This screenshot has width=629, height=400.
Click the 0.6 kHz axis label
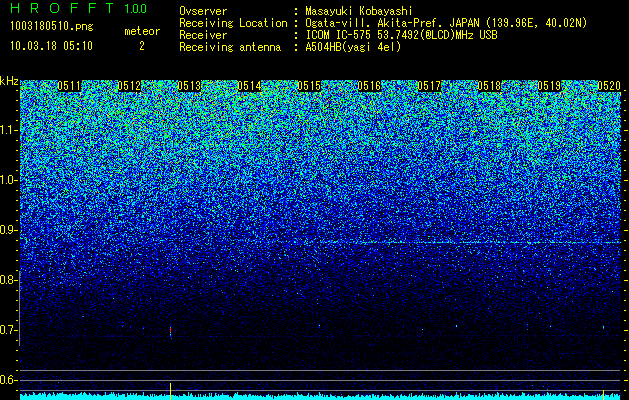click(9, 380)
